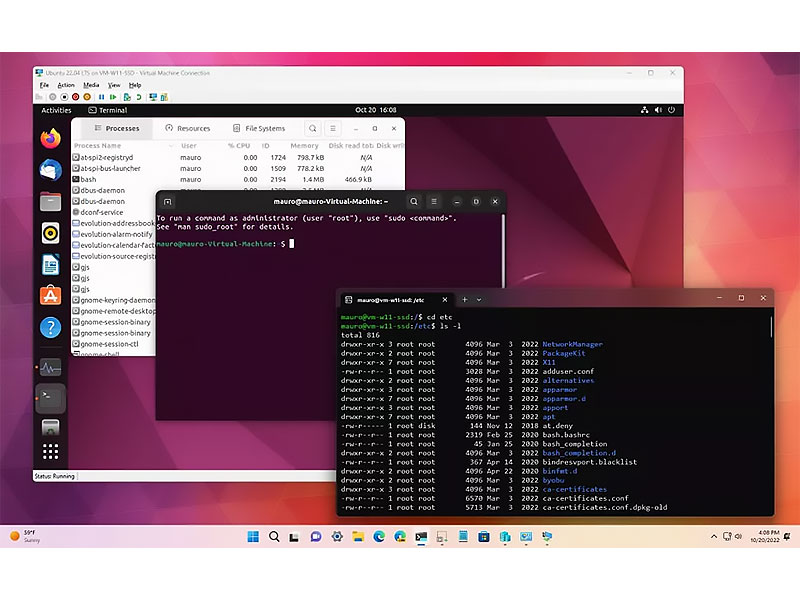800x600 pixels.
Task: Open the Action menu of VM Connection
Action: pos(66,85)
